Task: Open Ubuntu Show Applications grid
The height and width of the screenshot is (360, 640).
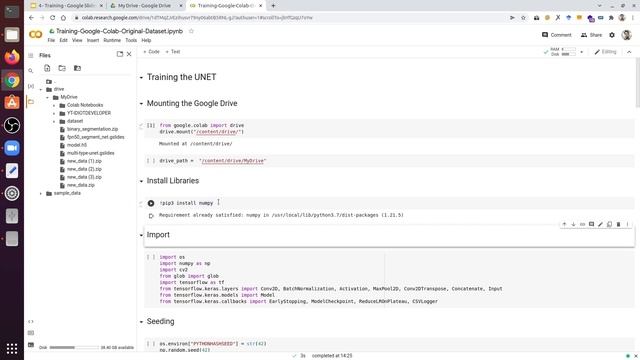Action: point(12,348)
